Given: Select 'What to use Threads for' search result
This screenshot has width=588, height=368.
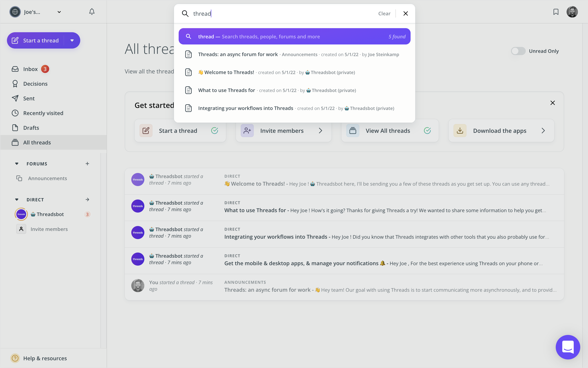Looking at the screenshot, I should 227,90.
